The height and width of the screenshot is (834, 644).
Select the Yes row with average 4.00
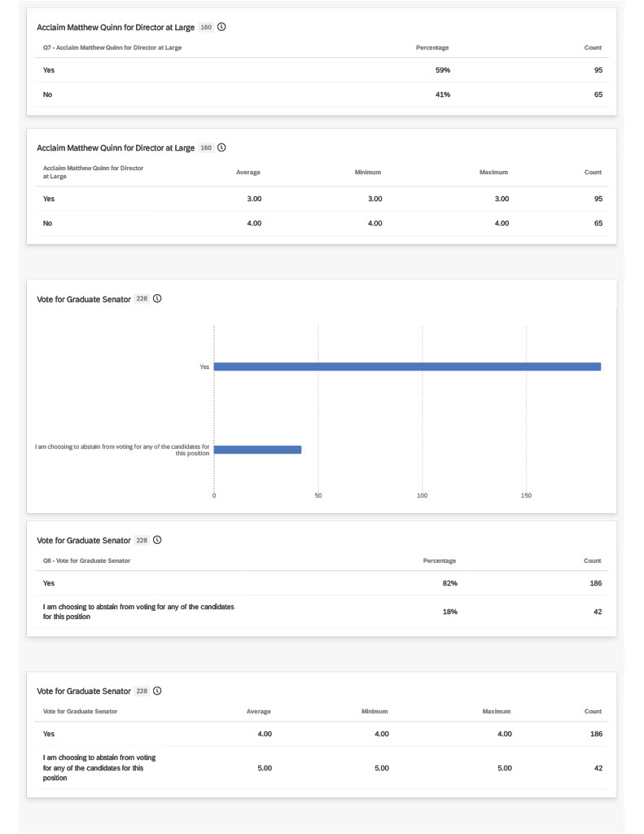tap(322, 734)
